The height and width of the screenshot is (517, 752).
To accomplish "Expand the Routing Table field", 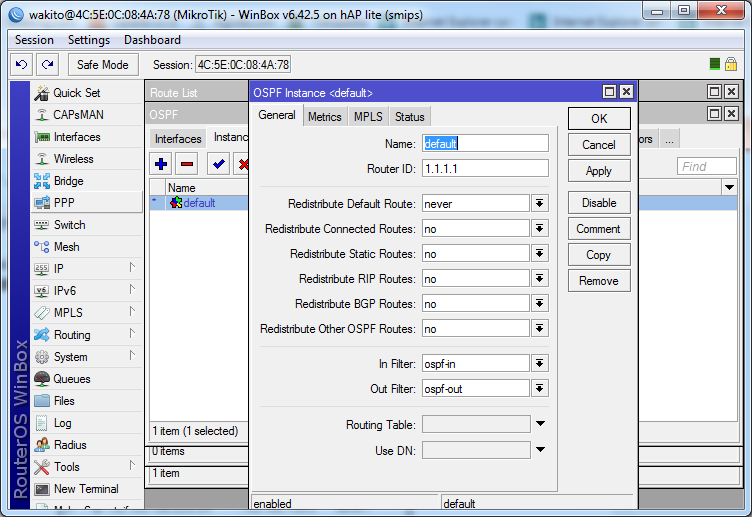I will coord(540,423).
